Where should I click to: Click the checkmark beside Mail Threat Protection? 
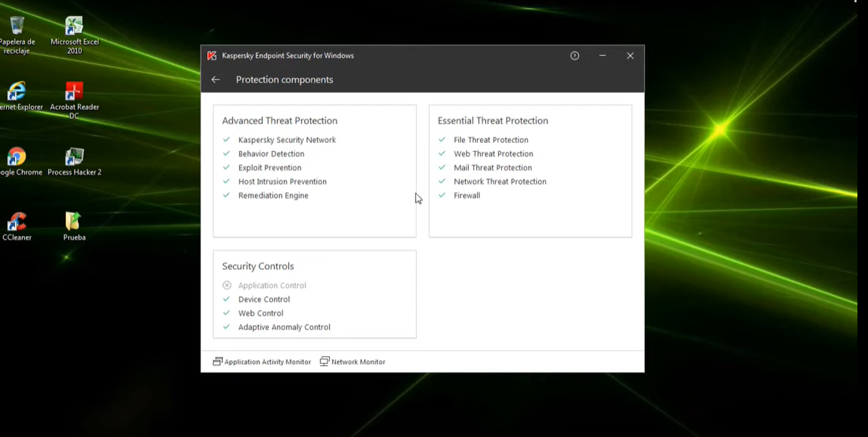pos(442,167)
